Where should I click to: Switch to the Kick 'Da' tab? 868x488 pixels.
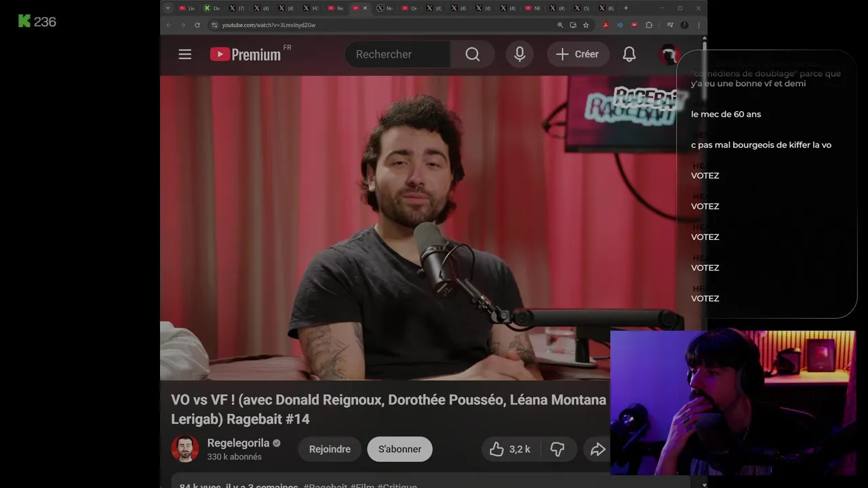(212, 8)
